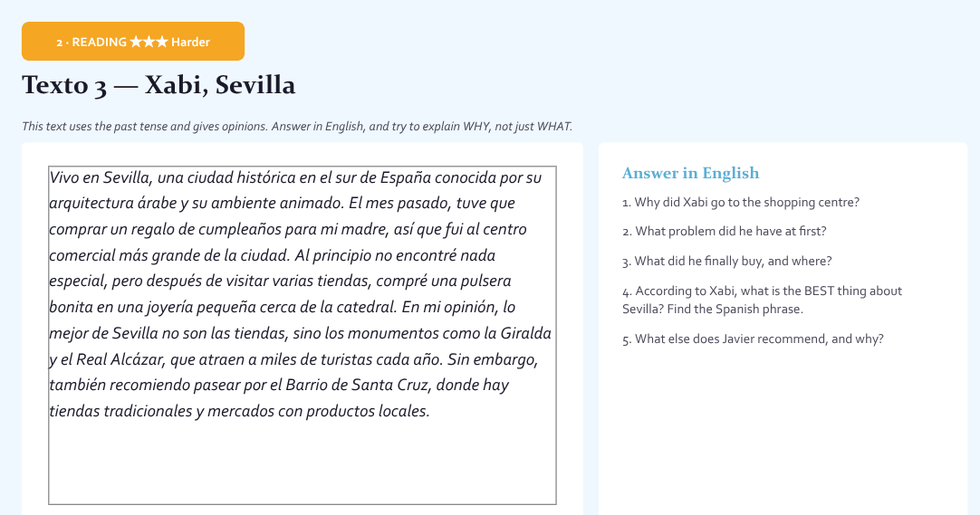Click the Texto 3 — Xabi, Sevilla heading
Viewport: 980px width, 515px height.
coord(159,85)
